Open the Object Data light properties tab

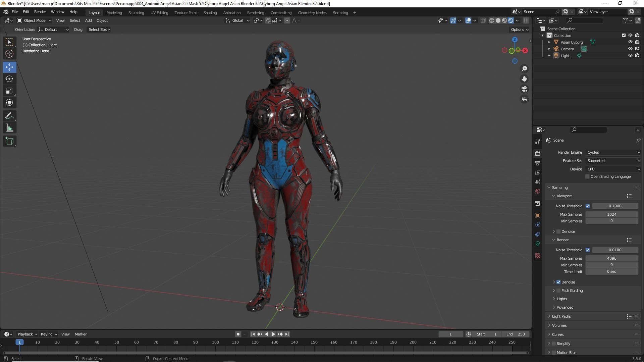tap(538, 244)
